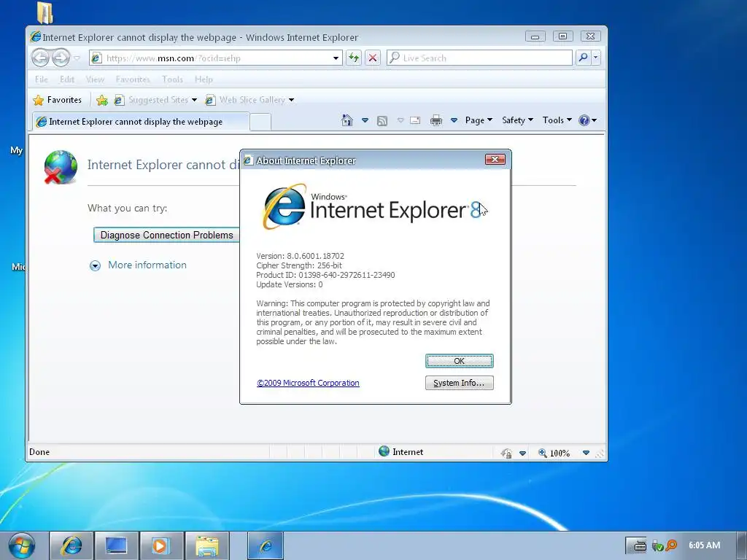Image resolution: width=747 pixels, height=560 pixels.
Task: Click Add to Favorites Bar star icon
Action: tap(101, 100)
